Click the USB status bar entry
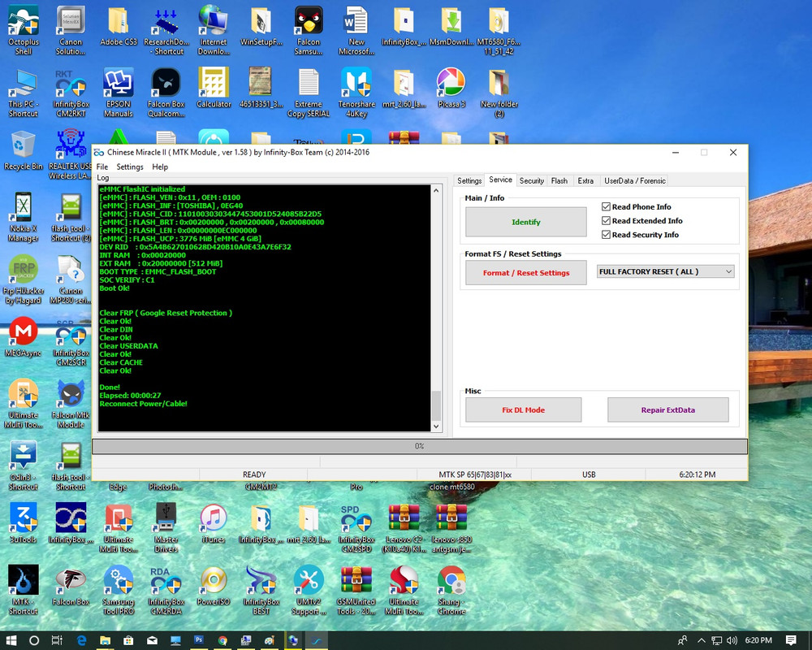This screenshot has width=812, height=650. point(589,474)
